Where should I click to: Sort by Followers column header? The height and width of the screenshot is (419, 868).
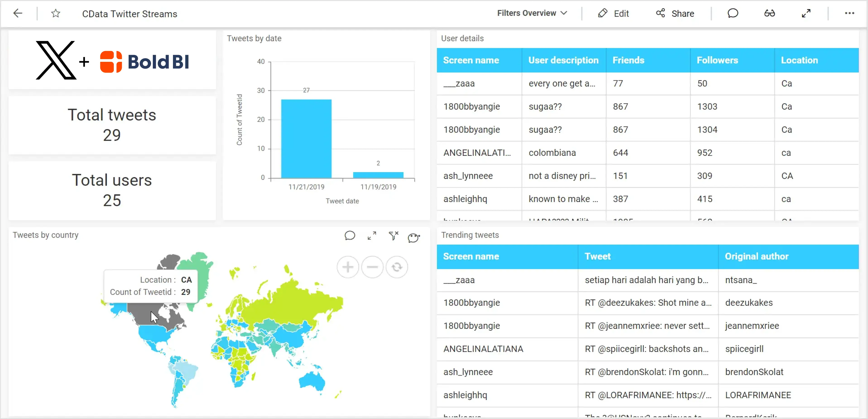tap(717, 60)
